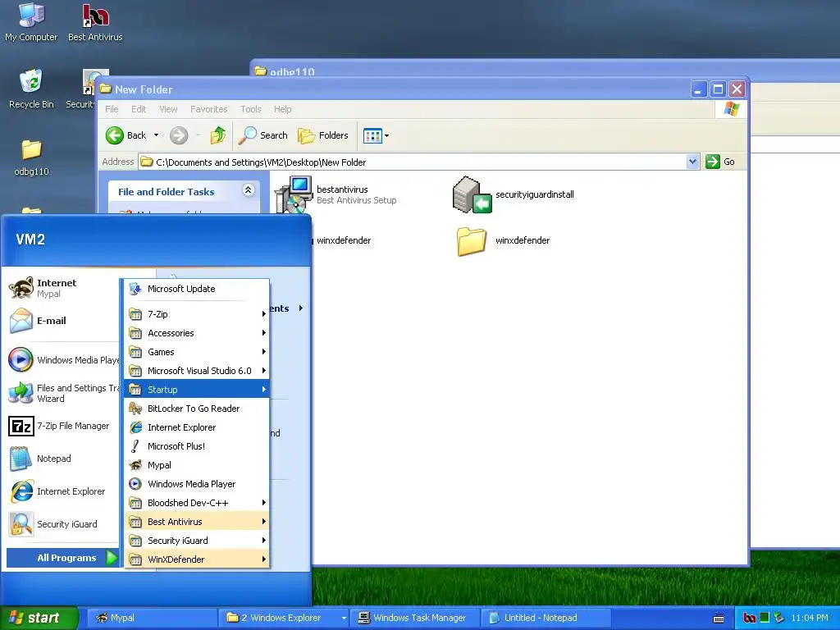This screenshot has height=630, width=840.
Task: Click All Programs button
Action: coord(62,558)
